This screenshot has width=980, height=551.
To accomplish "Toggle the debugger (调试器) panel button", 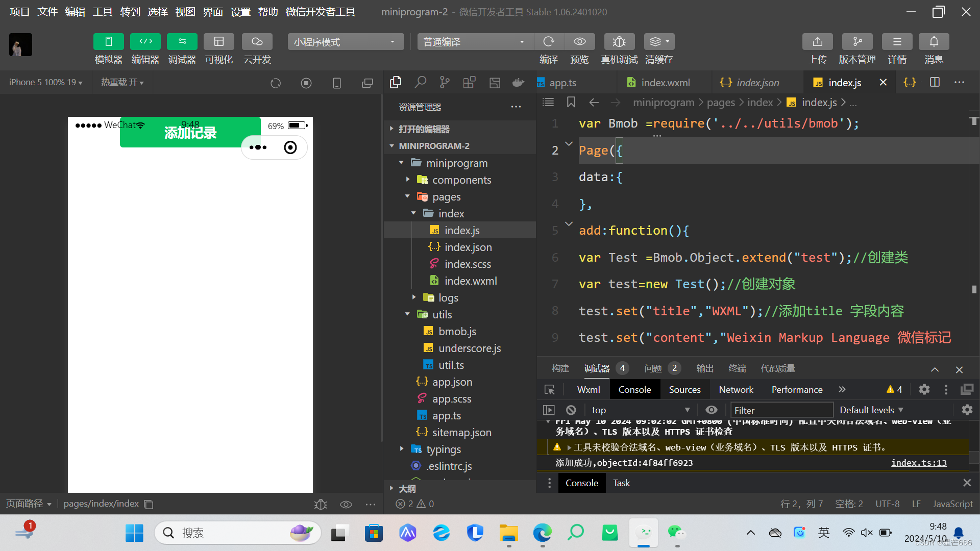I will [x=182, y=42].
